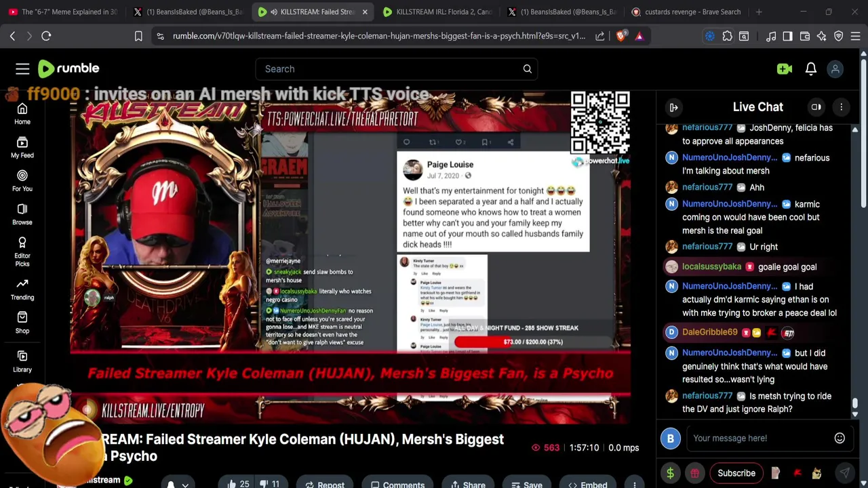Image resolution: width=868 pixels, height=488 pixels.
Task: Bookmark this page
Action: (138, 36)
